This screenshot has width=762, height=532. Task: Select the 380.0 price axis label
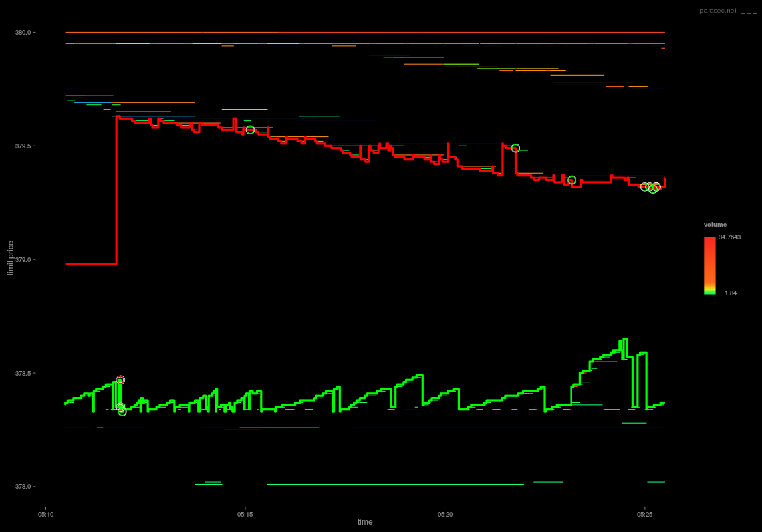point(22,31)
